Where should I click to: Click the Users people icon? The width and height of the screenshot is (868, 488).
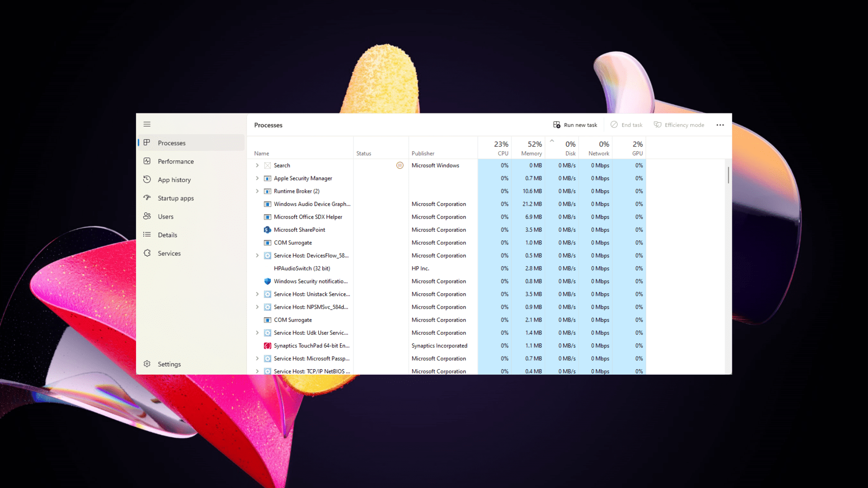click(x=147, y=216)
